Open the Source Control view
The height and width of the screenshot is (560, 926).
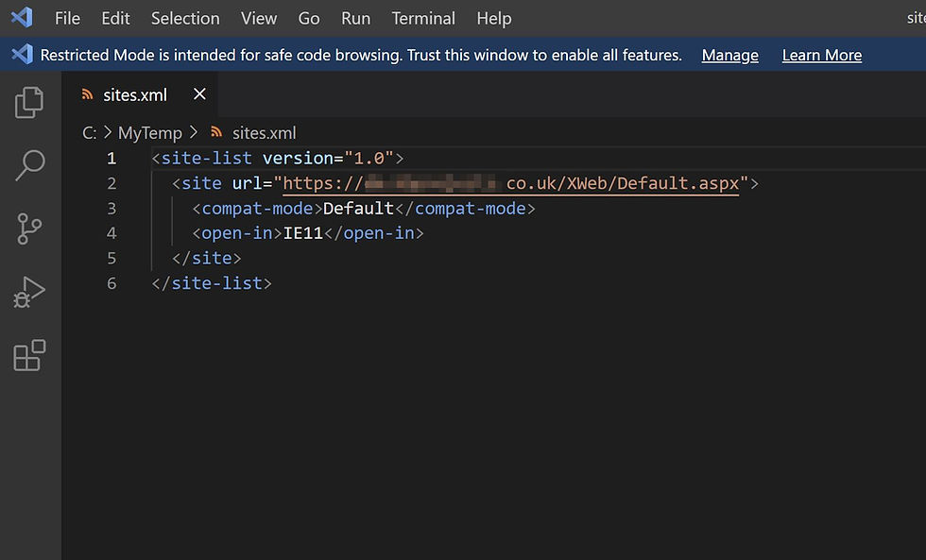(x=29, y=229)
